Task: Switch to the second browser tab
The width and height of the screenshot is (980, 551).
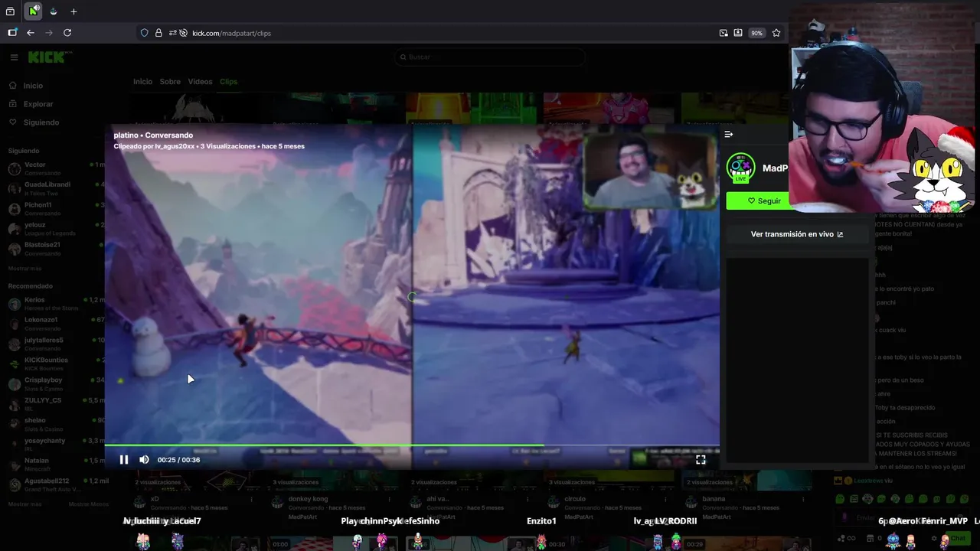Action: pos(54,11)
